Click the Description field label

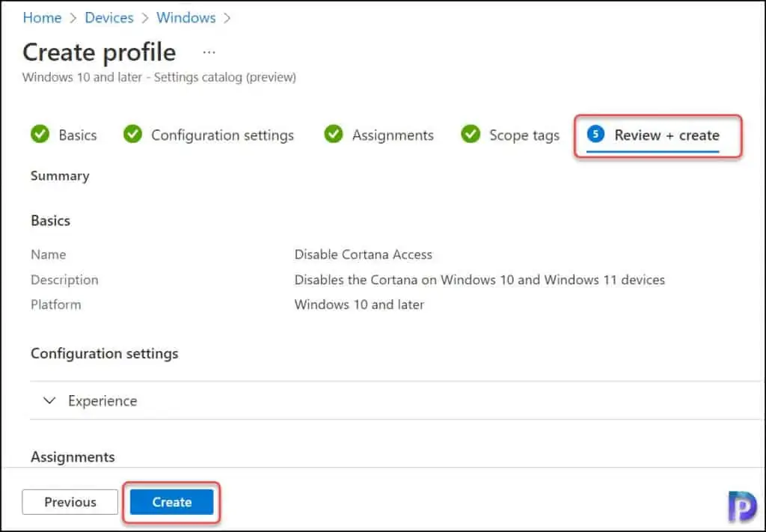point(64,279)
